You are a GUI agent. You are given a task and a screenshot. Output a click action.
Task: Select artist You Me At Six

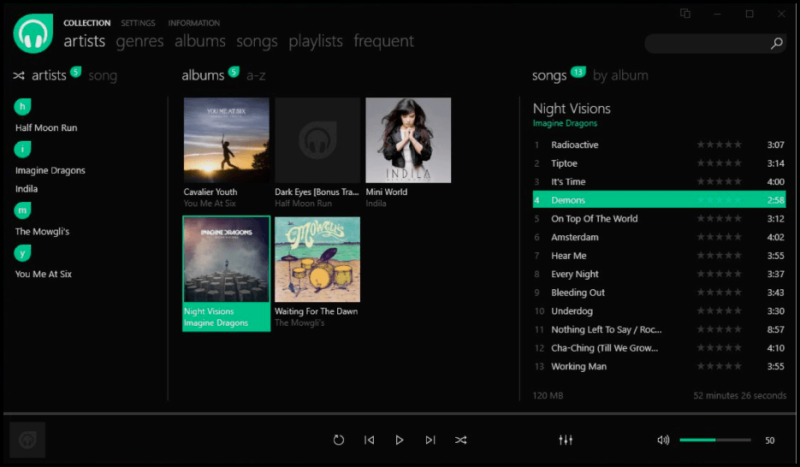pos(43,274)
